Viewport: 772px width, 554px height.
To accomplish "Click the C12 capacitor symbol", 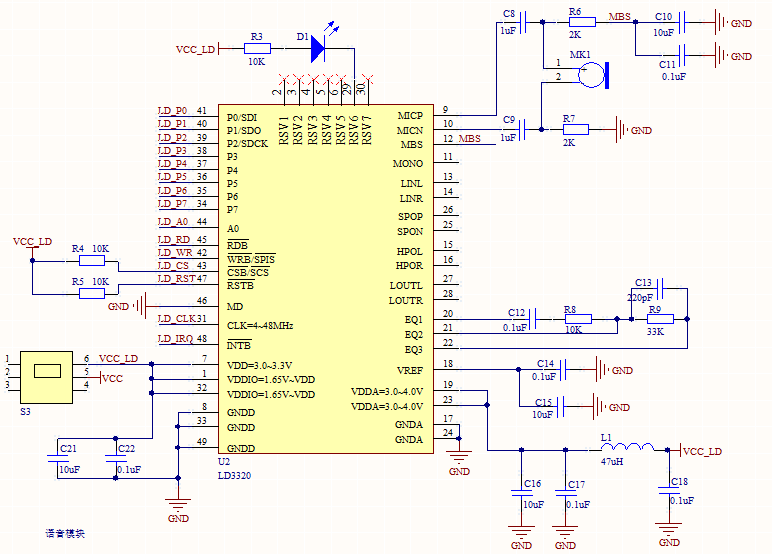I will 532,319.
